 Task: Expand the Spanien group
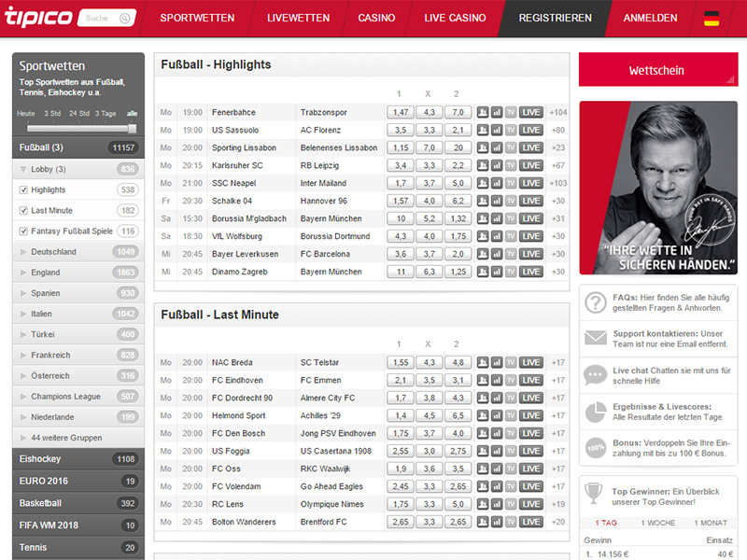(78, 293)
